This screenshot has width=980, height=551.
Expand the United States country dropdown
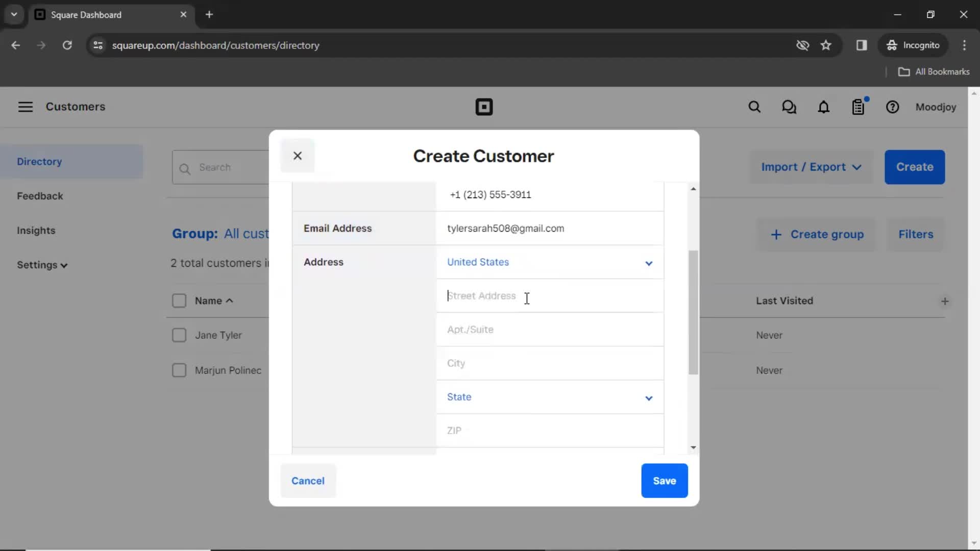click(647, 262)
